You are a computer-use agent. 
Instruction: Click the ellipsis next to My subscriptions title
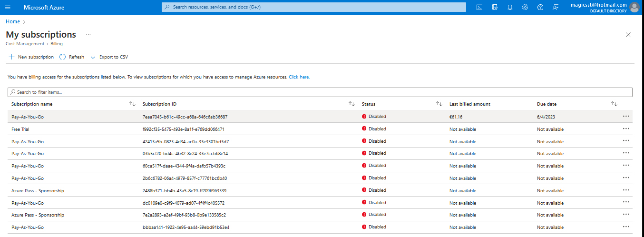click(x=88, y=35)
